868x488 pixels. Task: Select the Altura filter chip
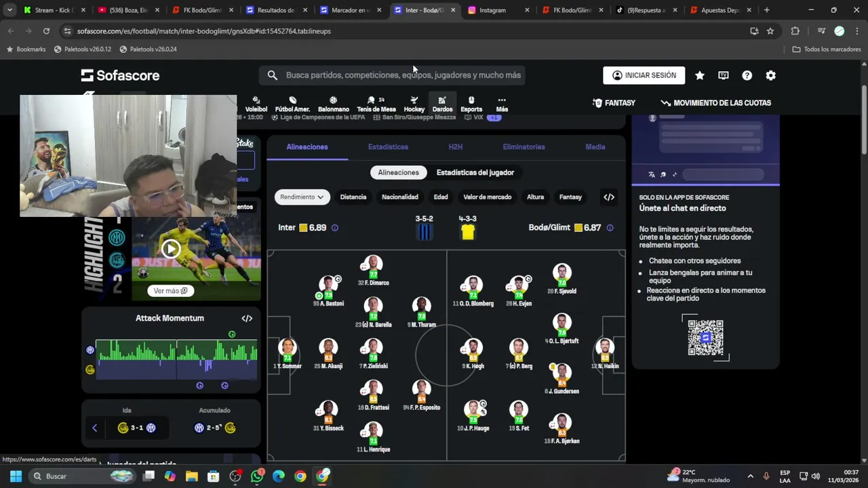coord(535,197)
